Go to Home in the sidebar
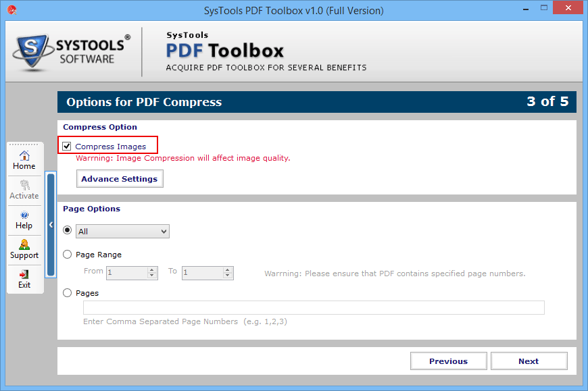The height and width of the screenshot is (391, 588). point(24,161)
